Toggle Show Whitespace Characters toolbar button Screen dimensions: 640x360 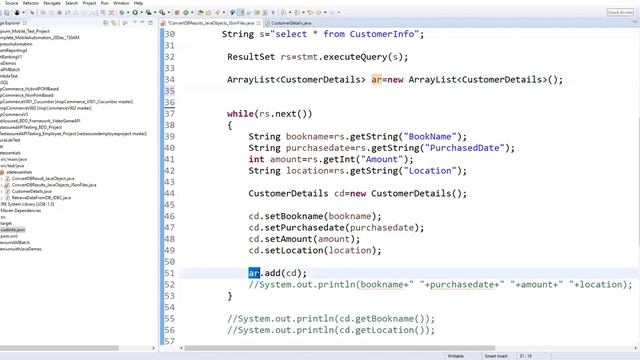273,12
